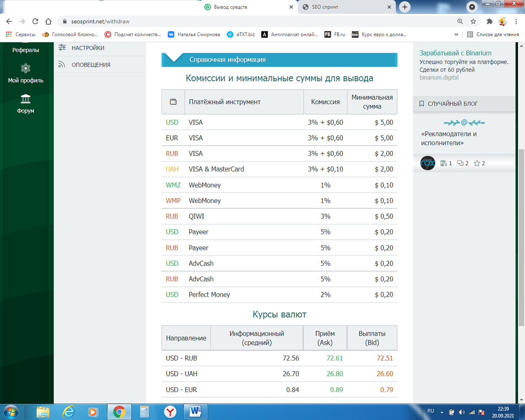Click the blog star rating icon
525x420 pixels.
[x=477, y=163]
